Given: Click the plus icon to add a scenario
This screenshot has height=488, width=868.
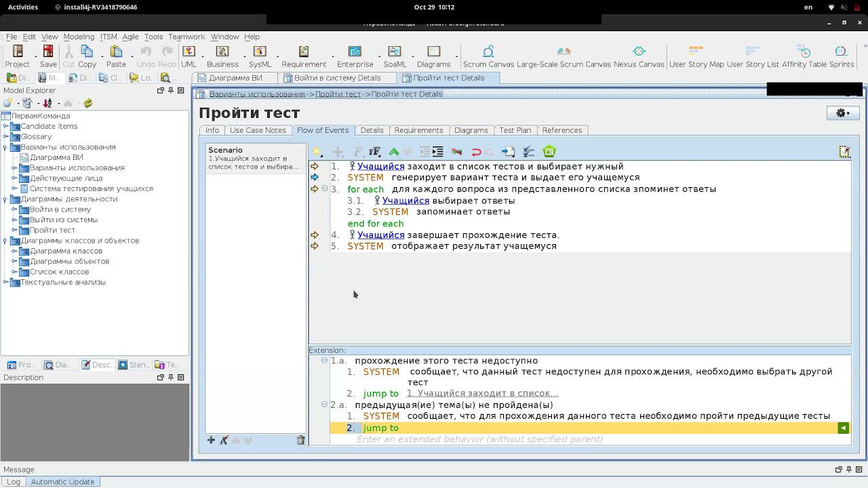Looking at the screenshot, I should click(211, 440).
